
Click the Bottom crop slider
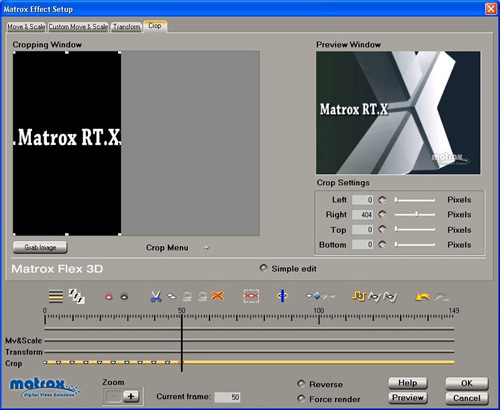(x=415, y=245)
